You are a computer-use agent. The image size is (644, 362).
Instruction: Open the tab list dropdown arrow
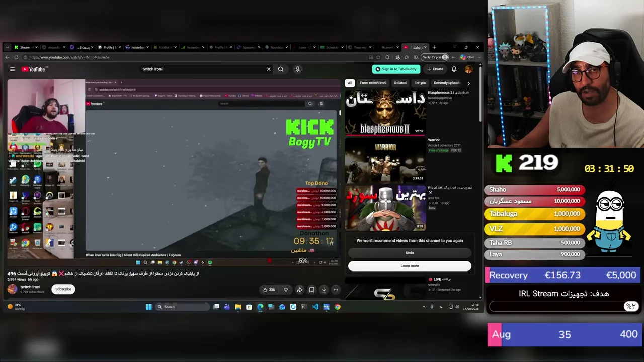point(7,47)
